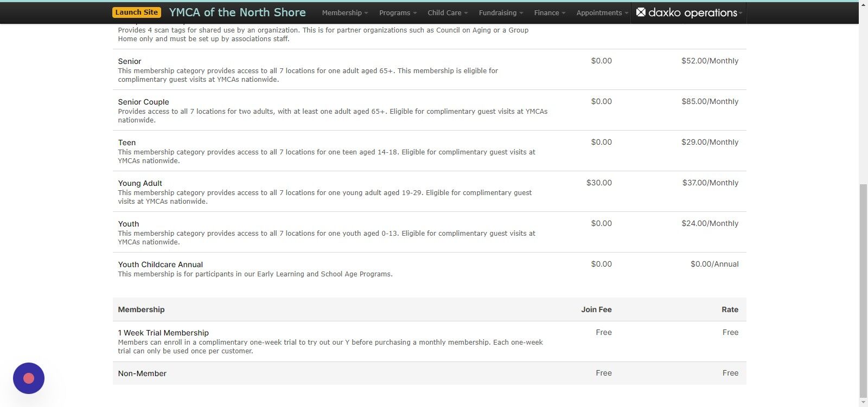
Task: Click the Free join fee for Non-Member
Action: click(604, 373)
